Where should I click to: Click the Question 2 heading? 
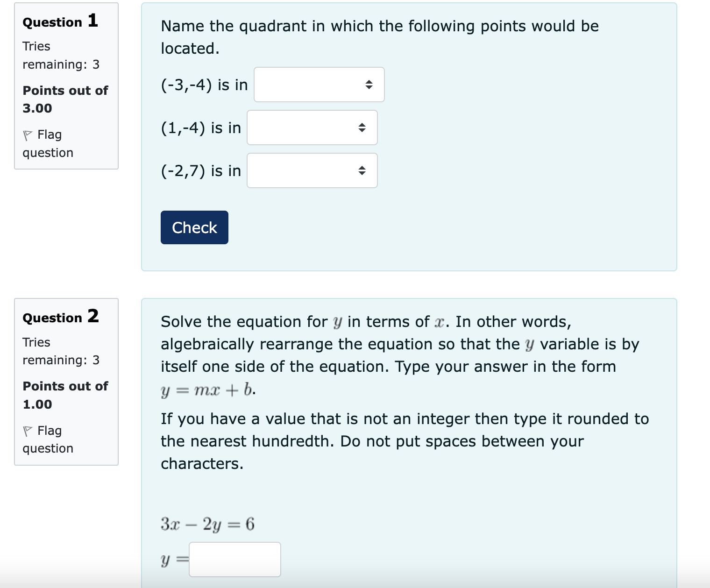pyautogui.click(x=61, y=317)
